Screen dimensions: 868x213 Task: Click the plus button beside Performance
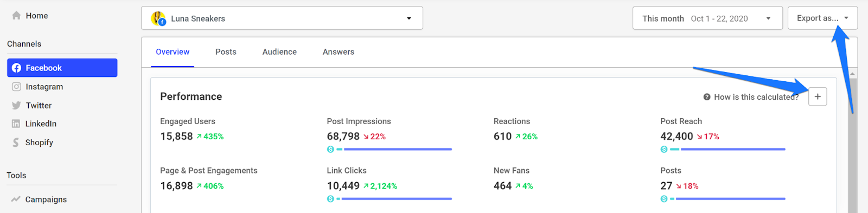point(818,96)
